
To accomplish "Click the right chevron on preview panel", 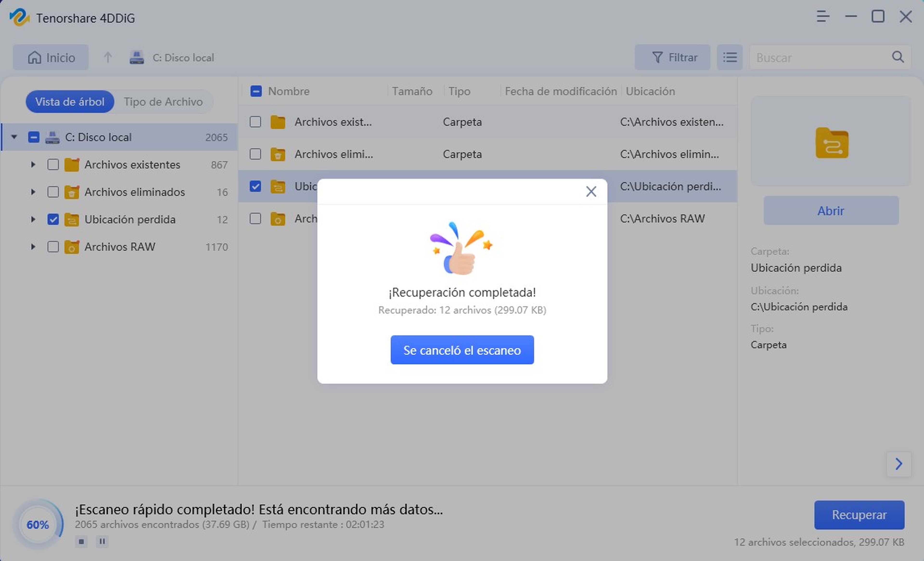I will (x=899, y=464).
